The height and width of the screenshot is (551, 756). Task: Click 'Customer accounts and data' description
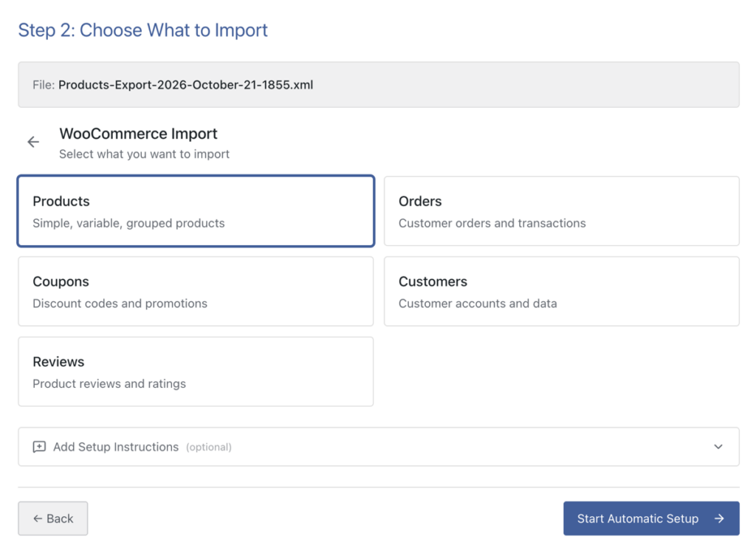tap(478, 304)
